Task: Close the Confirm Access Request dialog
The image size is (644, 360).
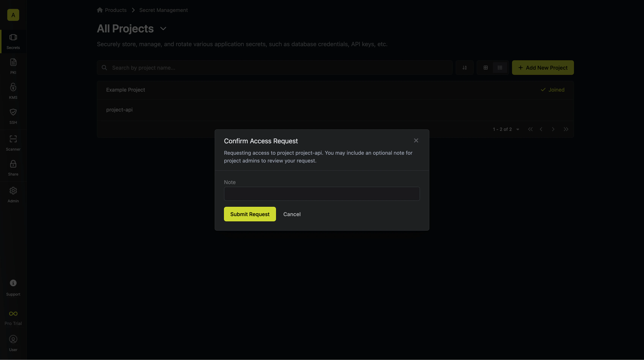Action: 416,141
